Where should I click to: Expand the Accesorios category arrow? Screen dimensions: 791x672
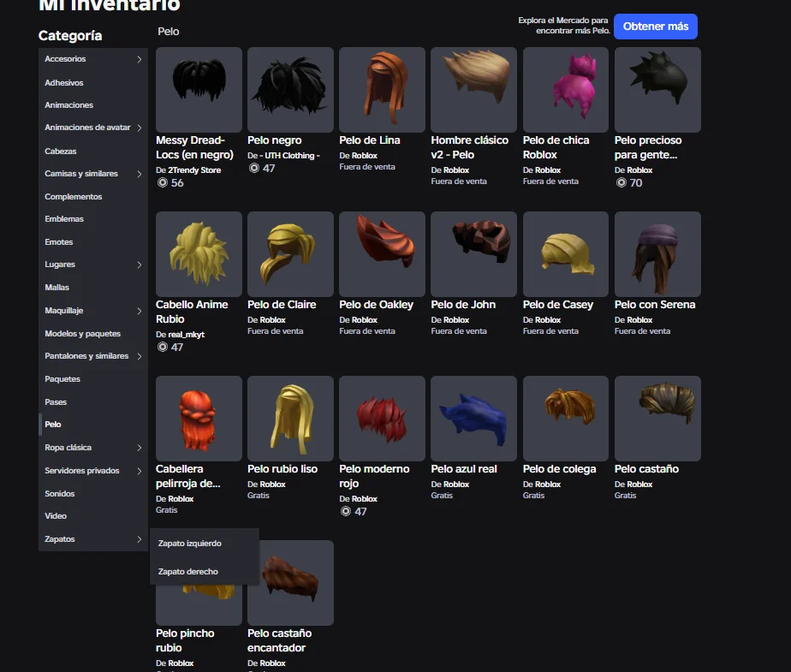coord(140,60)
